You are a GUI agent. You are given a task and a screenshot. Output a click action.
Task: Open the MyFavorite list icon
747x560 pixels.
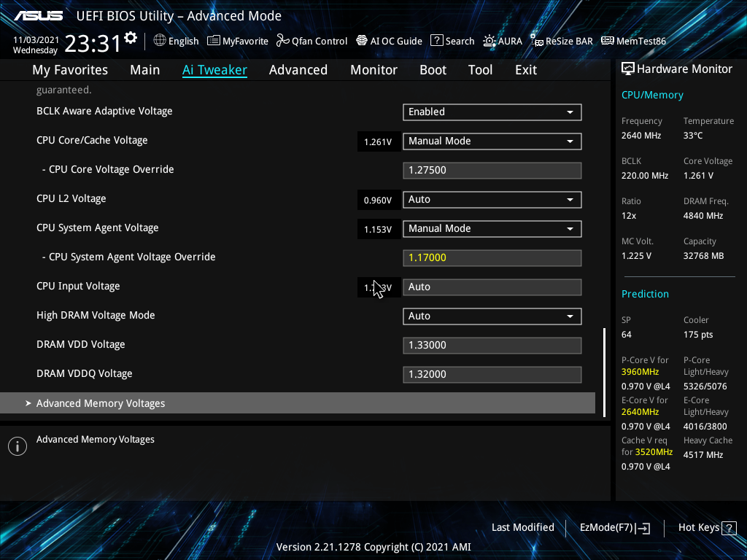[x=214, y=41]
